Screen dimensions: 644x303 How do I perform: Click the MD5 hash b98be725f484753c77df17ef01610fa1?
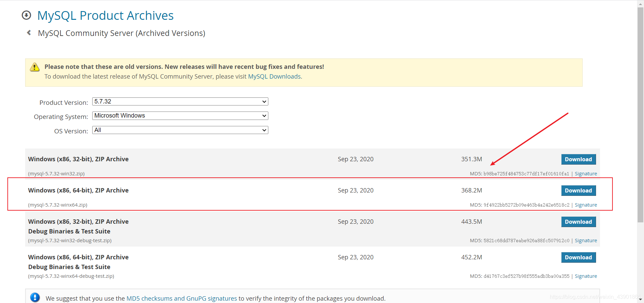[x=526, y=174]
